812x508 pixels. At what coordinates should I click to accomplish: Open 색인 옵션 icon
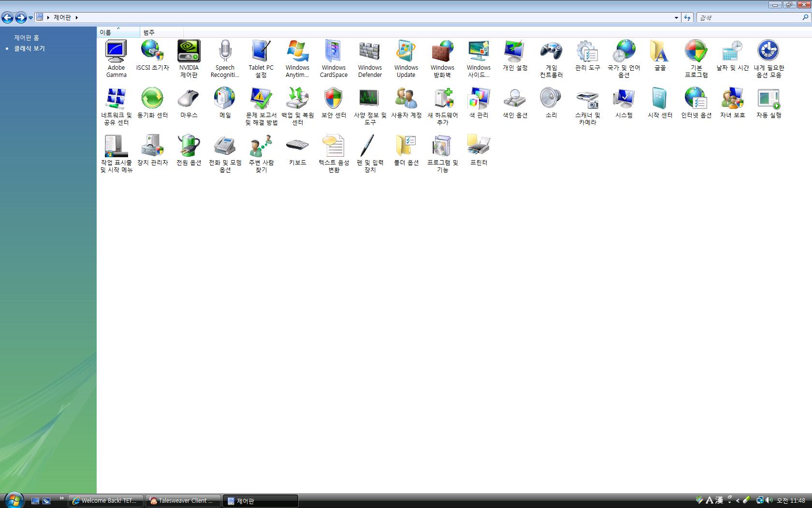[x=515, y=99]
